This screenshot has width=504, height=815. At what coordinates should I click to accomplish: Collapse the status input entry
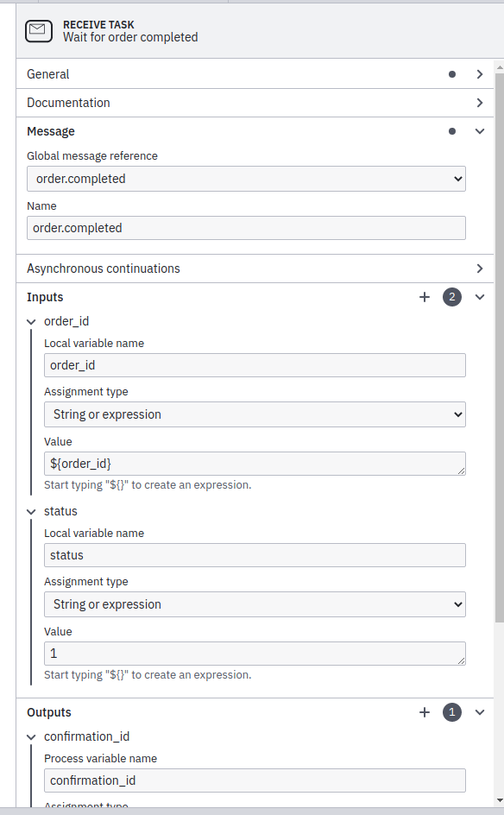[31, 510]
